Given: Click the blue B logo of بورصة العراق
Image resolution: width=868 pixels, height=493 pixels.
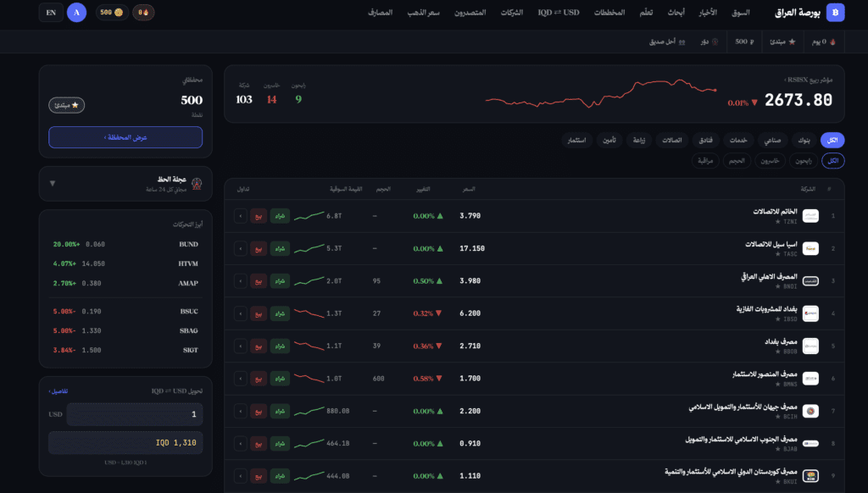Looking at the screenshot, I should coord(835,12).
